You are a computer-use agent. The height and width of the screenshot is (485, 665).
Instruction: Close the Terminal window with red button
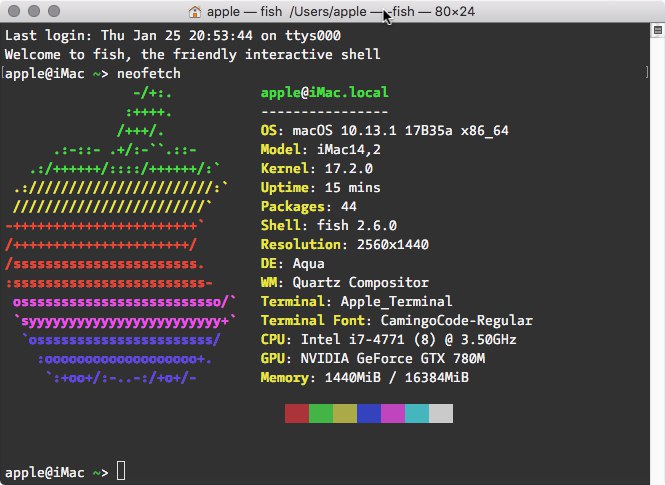[14, 12]
